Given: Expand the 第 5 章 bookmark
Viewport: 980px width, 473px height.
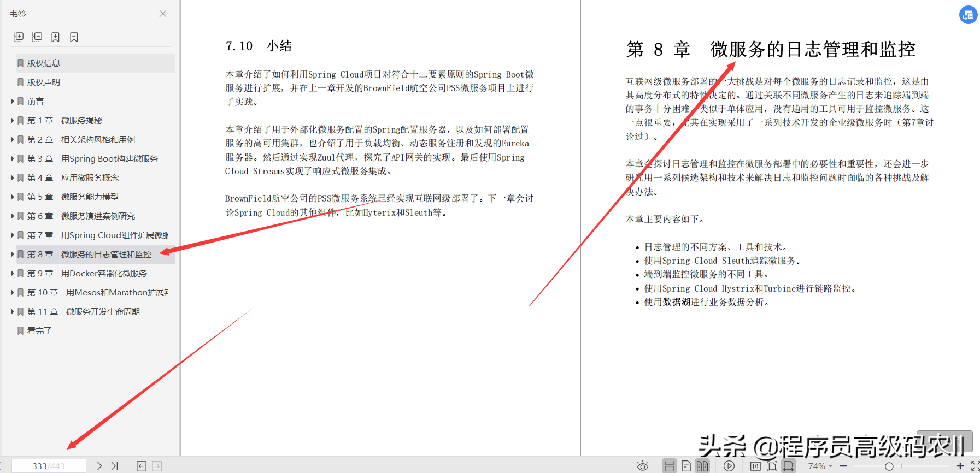Looking at the screenshot, I should pos(13,197).
